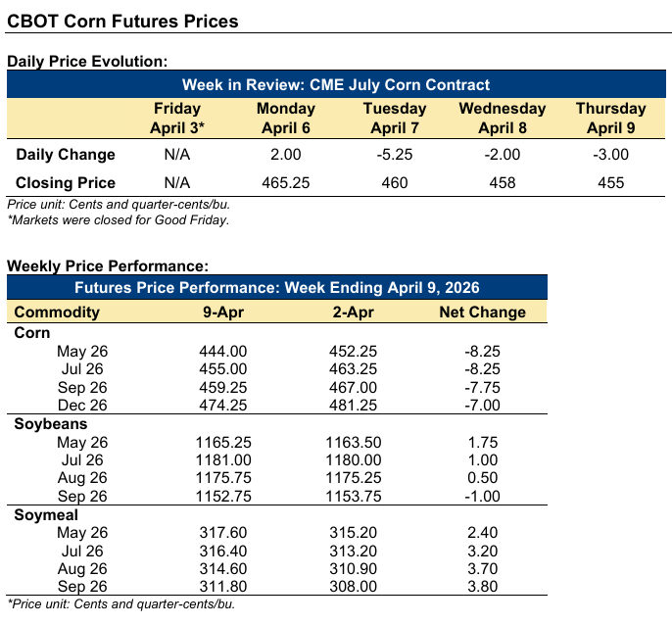
Task: Click the "Net Change" column header
Action: point(482,312)
